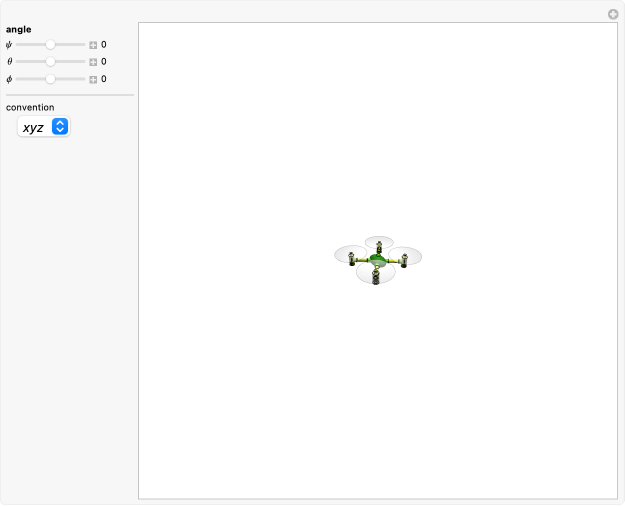
Task: Click the quadcopter's left rotor motor
Action: [352, 260]
